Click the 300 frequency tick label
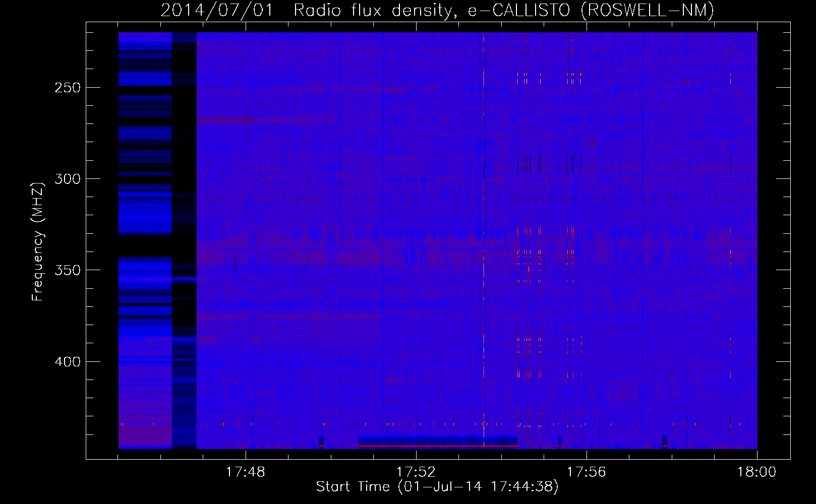Screen dimensions: 816x504 click(68, 179)
